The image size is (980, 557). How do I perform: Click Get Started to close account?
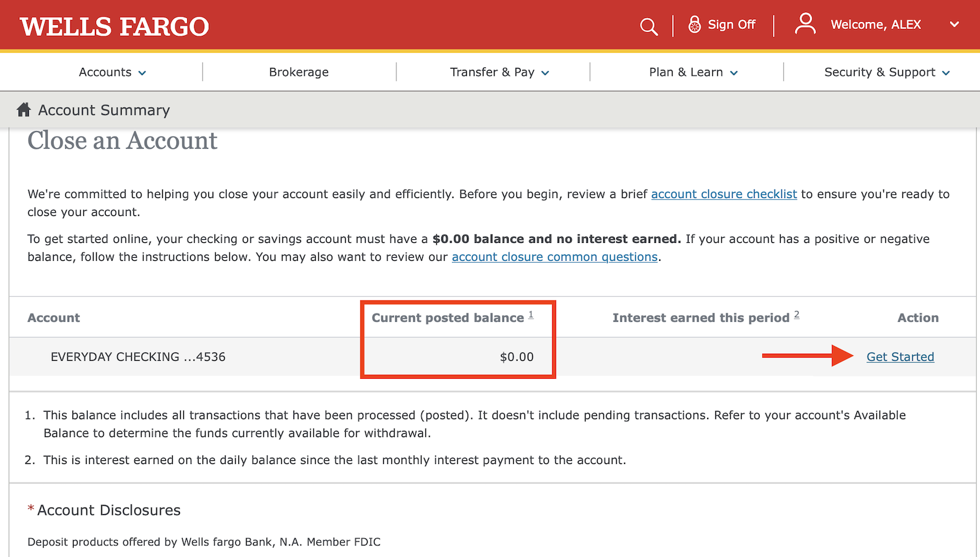coord(900,357)
